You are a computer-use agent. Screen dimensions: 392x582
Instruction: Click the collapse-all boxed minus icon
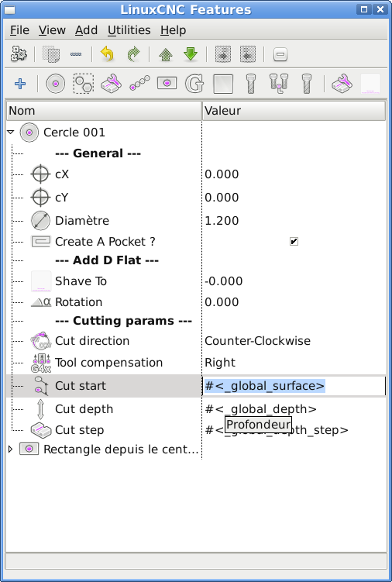pyautogui.click(x=280, y=54)
